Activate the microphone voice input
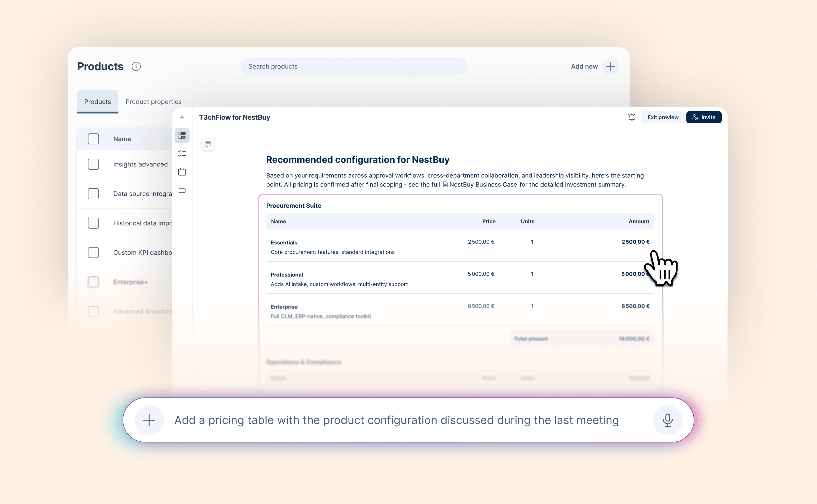This screenshot has height=504, width=817. click(667, 420)
